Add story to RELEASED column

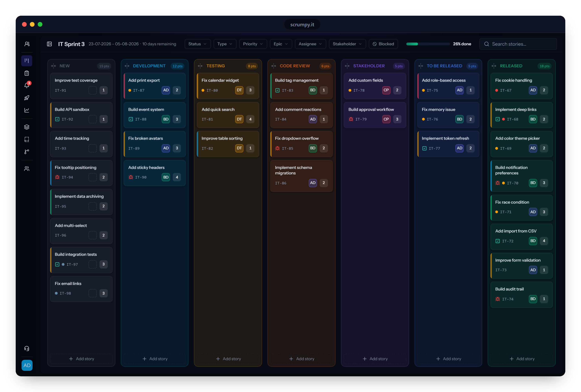[x=522, y=359]
